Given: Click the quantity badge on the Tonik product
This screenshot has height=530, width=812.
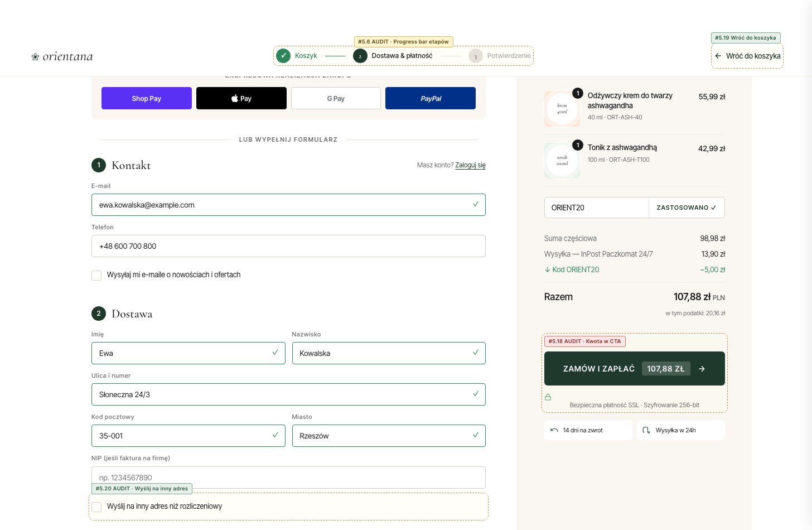Looking at the screenshot, I should 578,145.
